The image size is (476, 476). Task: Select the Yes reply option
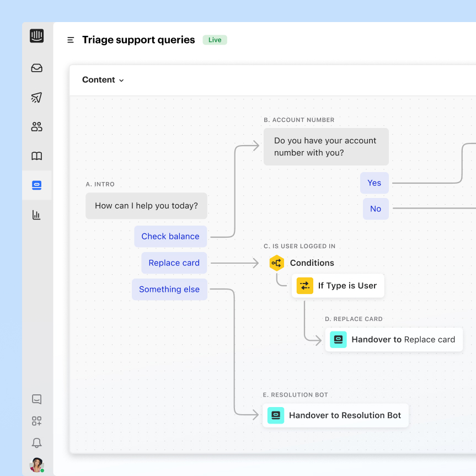pyautogui.click(x=374, y=183)
